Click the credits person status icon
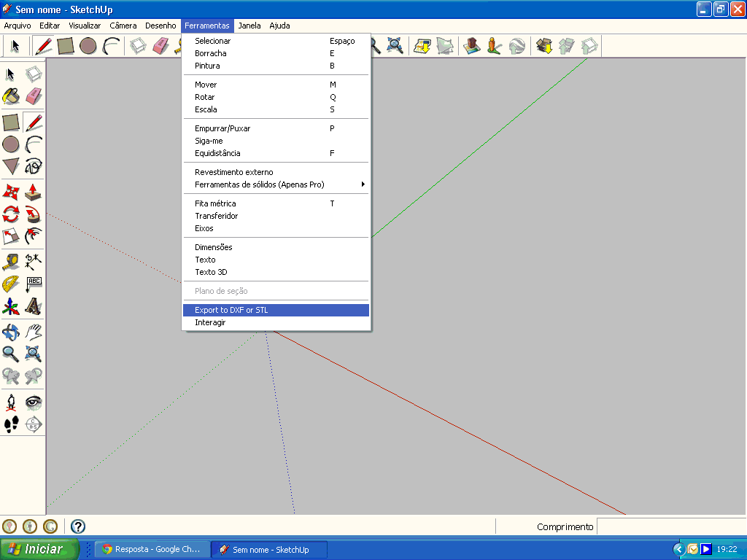Viewport: 747px width, 560px height. pos(29,526)
